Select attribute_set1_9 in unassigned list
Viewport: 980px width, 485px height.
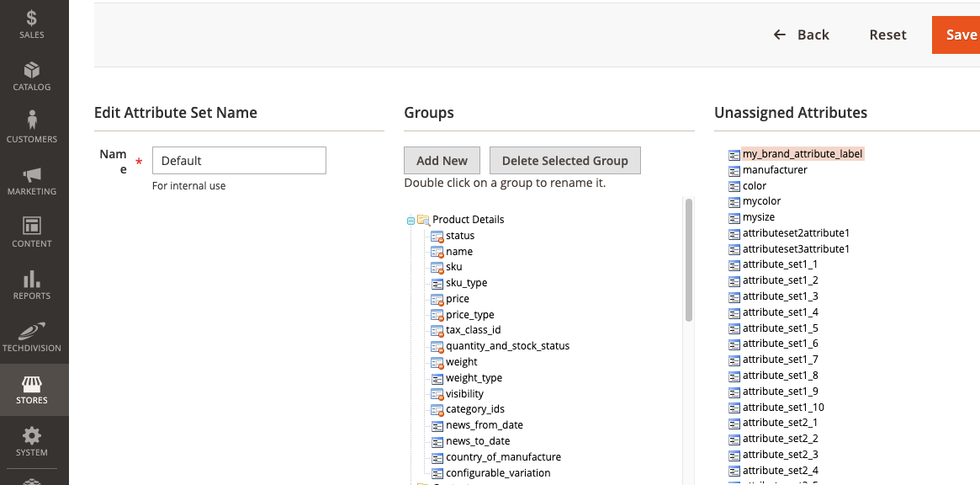[x=780, y=392]
